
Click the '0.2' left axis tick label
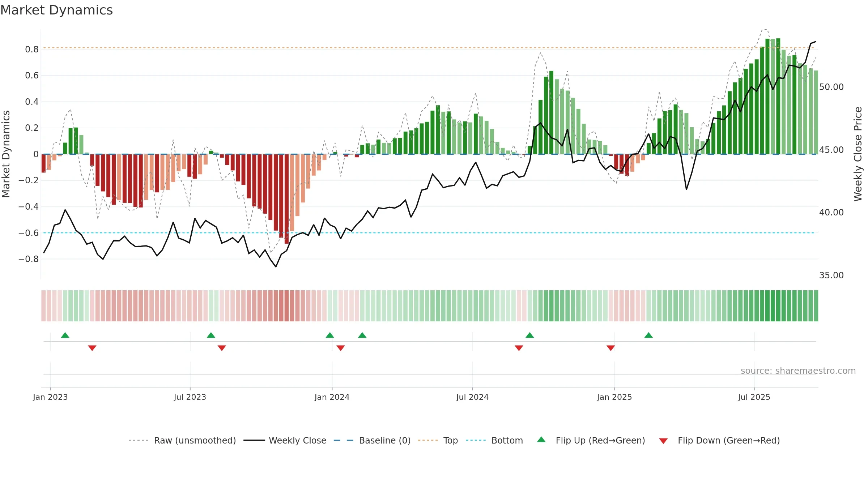click(32, 128)
